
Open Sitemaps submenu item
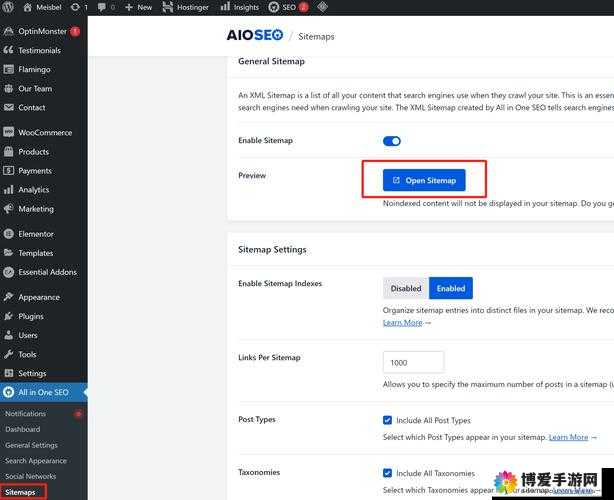[x=20, y=492]
